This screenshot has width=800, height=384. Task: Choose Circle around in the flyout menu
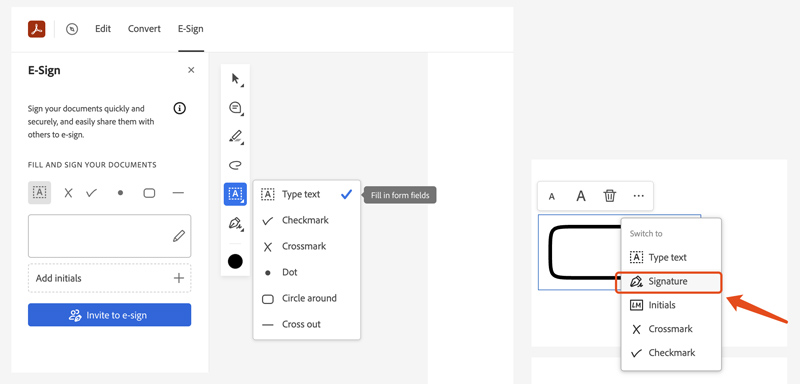[x=307, y=298]
